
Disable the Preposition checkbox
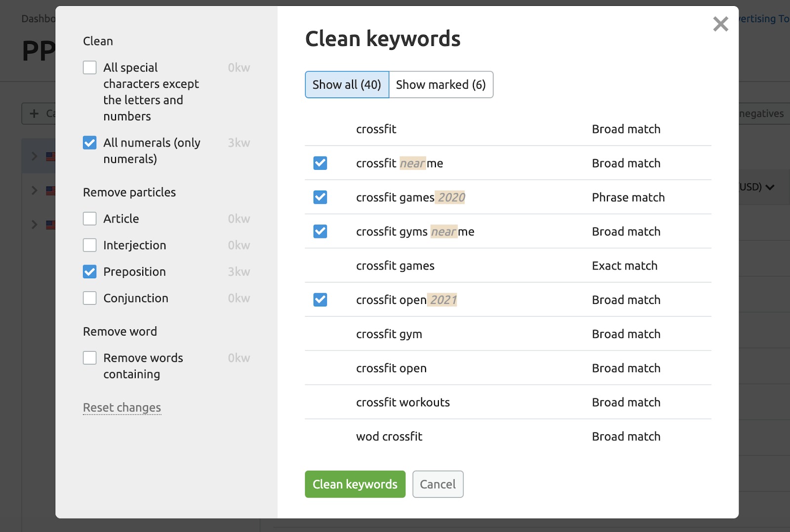89,271
